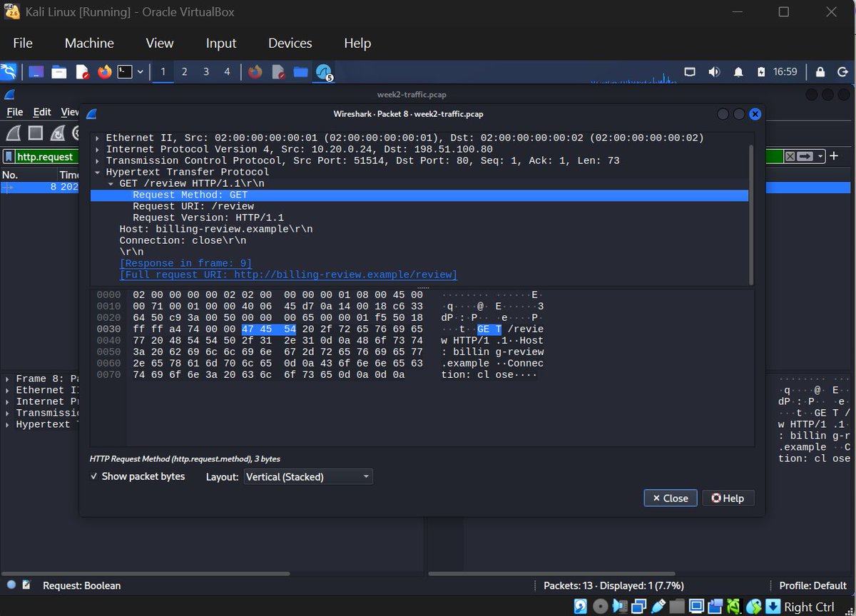The height and width of the screenshot is (616, 856).
Task: Open the Wireshark Edit menu
Action: 42,112
